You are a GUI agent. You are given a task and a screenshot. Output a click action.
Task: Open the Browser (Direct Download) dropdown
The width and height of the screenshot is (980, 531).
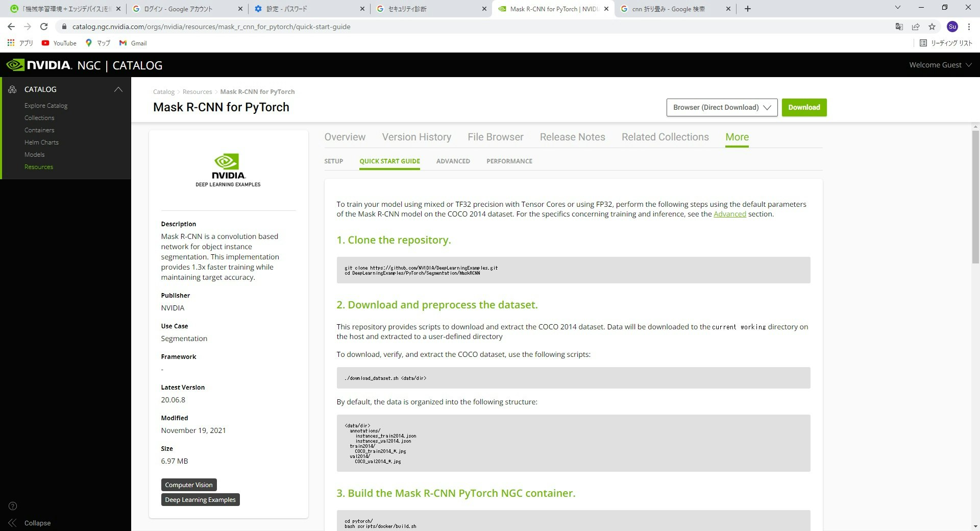pos(721,107)
